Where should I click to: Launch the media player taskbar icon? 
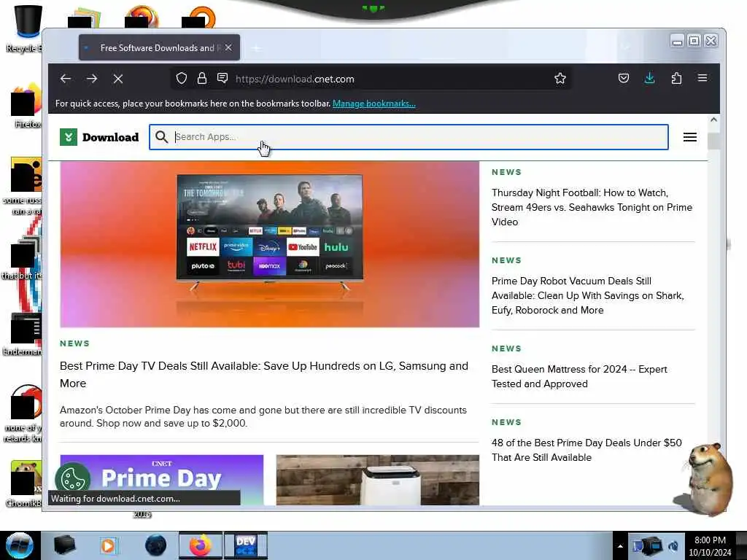[109, 545]
